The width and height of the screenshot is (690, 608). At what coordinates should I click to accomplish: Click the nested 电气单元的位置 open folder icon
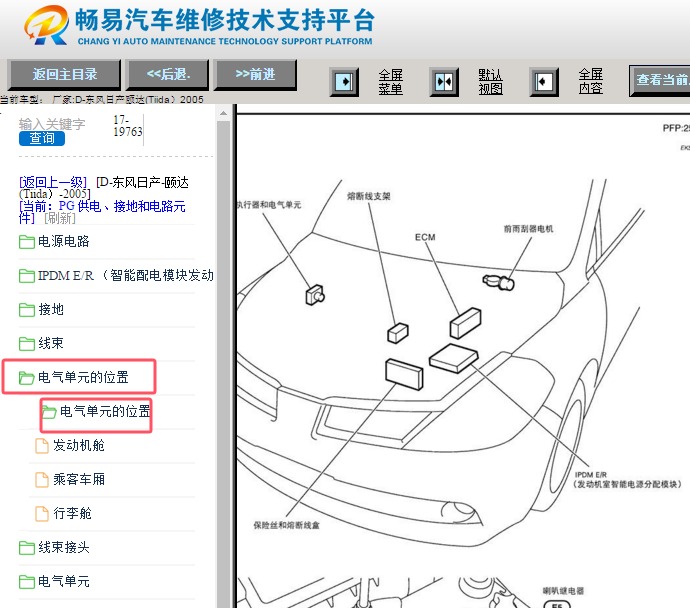[49, 412]
